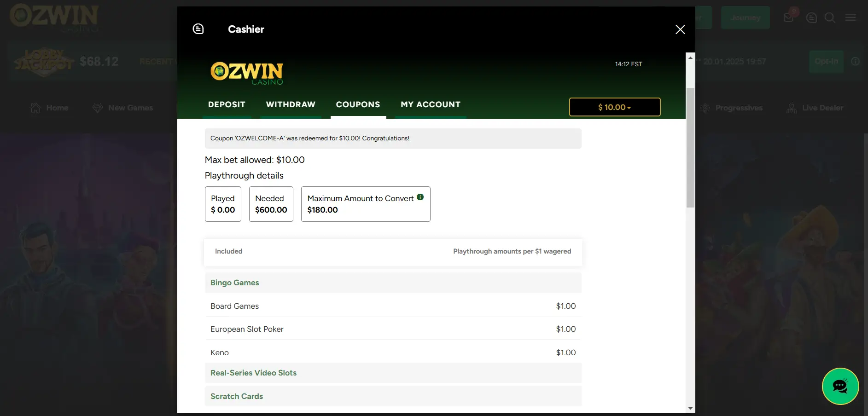Click the Ozwin Casino logo in cashier
The image size is (868, 416).
(x=247, y=73)
